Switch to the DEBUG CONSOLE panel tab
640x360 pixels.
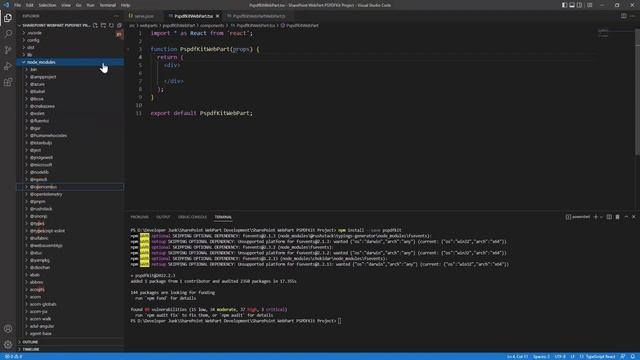tap(192, 217)
